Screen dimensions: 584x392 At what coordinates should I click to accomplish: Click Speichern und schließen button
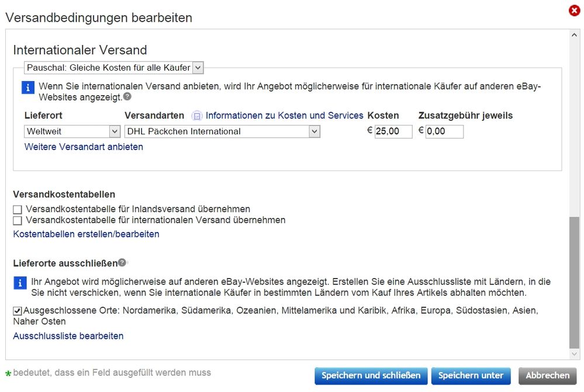tap(371, 376)
